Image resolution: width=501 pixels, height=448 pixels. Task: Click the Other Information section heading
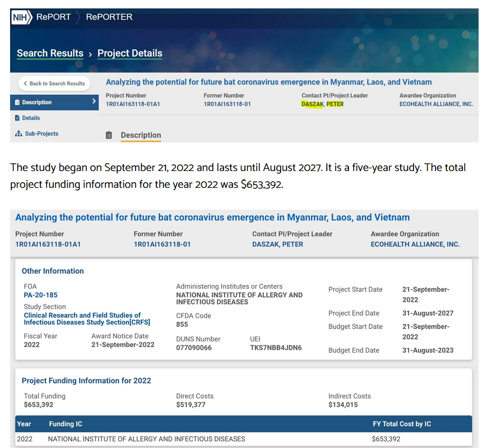point(53,271)
